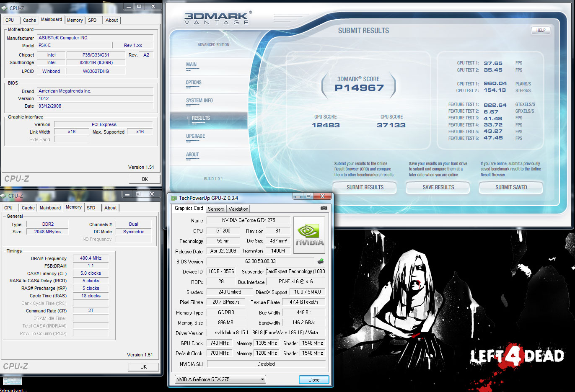575x392 pixels.
Task: Click the NVIDIA SLI Disabled field
Action: click(266, 364)
